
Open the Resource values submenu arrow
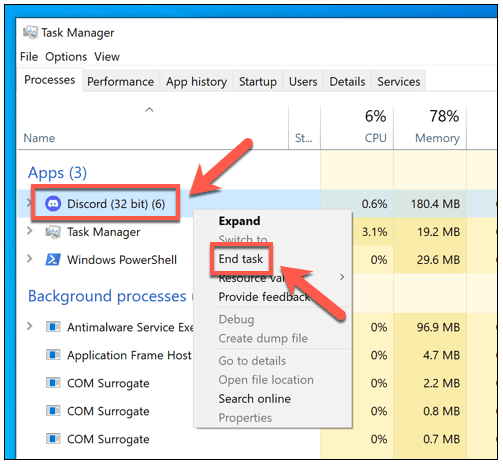click(x=342, y=277)
